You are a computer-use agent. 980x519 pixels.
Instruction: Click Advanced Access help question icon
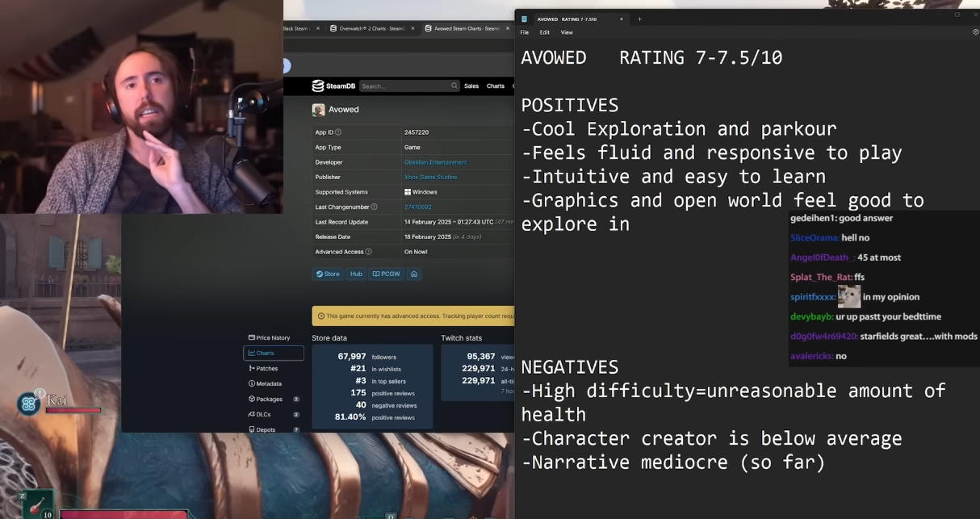[x=368, y=252]
